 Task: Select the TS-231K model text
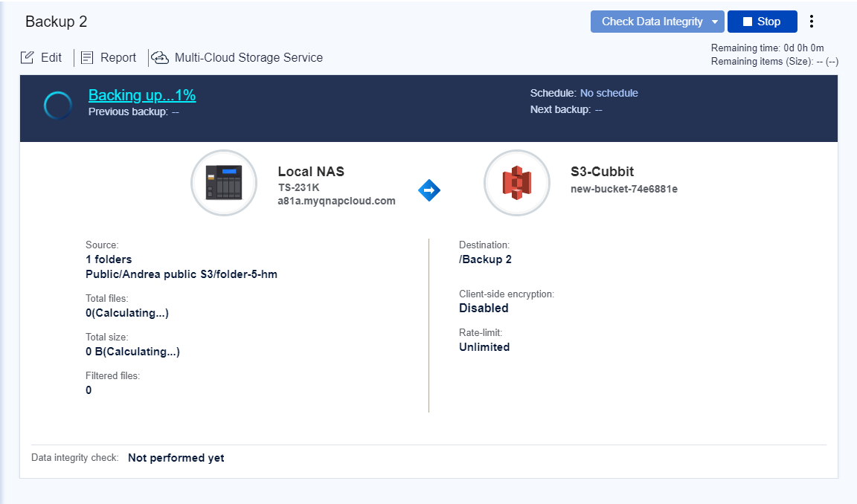click(x=298, y=187)
